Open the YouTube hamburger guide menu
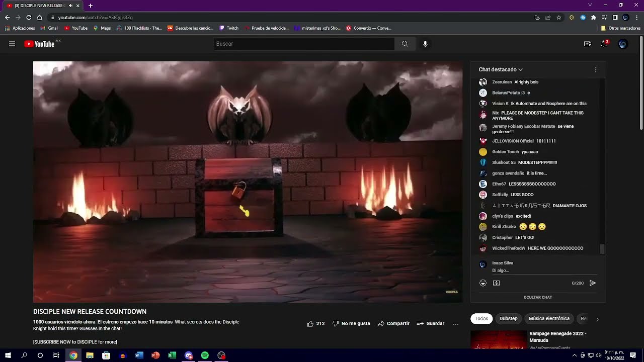Viewport: 644px width, 362px height. point(12,44)
